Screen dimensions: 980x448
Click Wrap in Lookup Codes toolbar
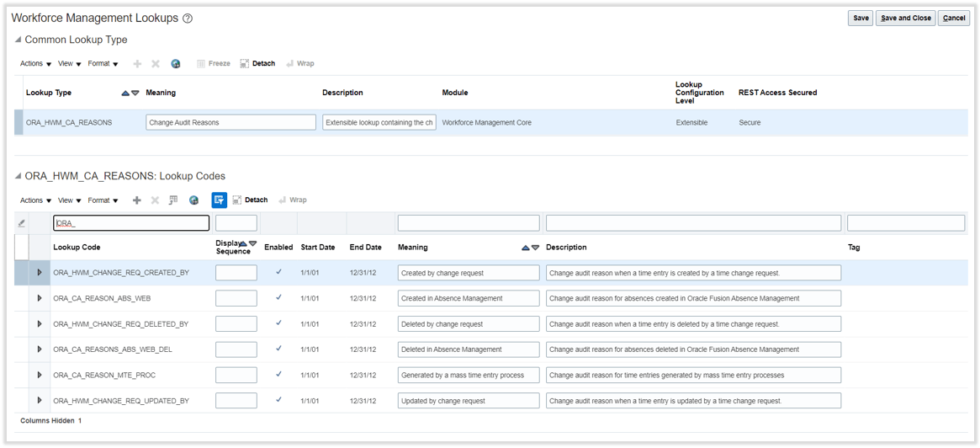[x=293, y=200]
